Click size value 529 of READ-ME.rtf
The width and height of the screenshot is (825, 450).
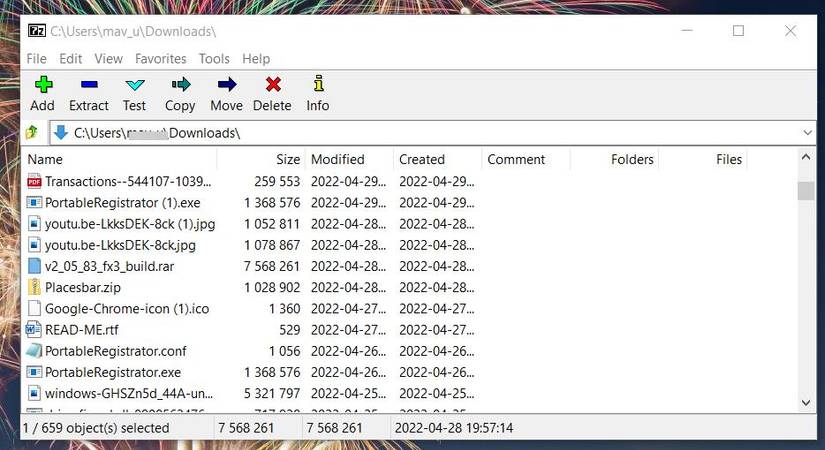click(x=289, y=329)
